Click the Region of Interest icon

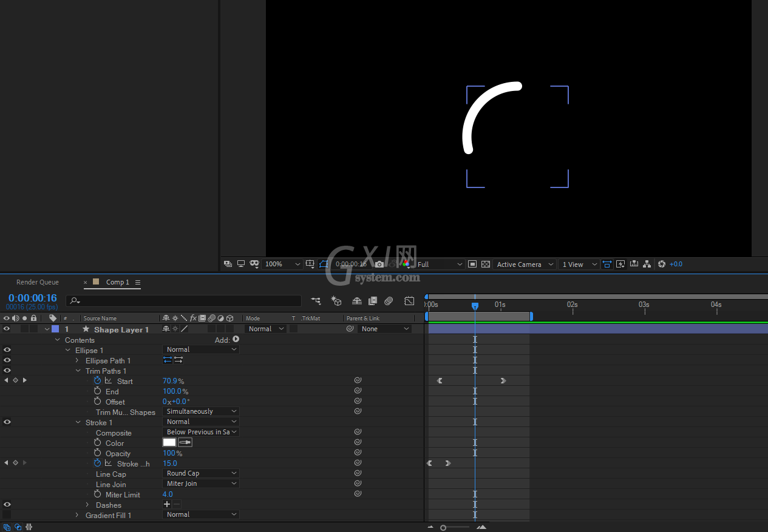(x=473, y=264)
